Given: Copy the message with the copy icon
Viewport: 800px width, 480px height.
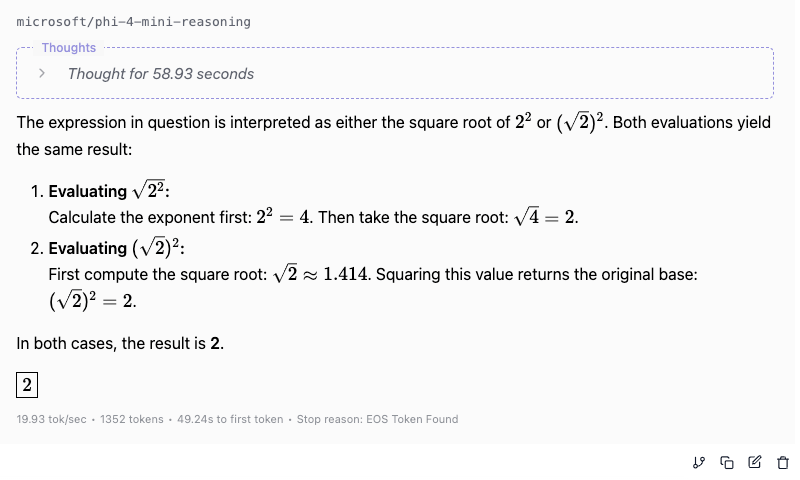Looking at the screenshot, I should (x=727, y=462).
